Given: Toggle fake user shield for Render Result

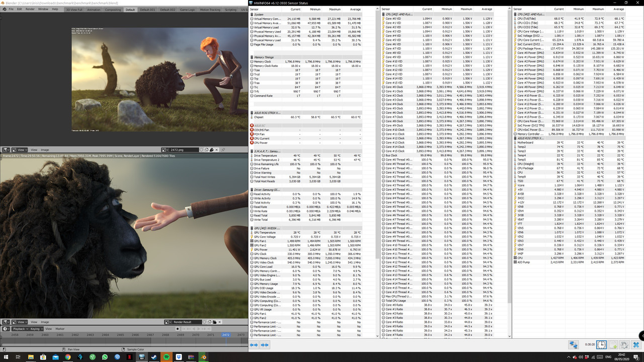Looking at the screenshot, I should pyautogui.click(x=205, y=322).
